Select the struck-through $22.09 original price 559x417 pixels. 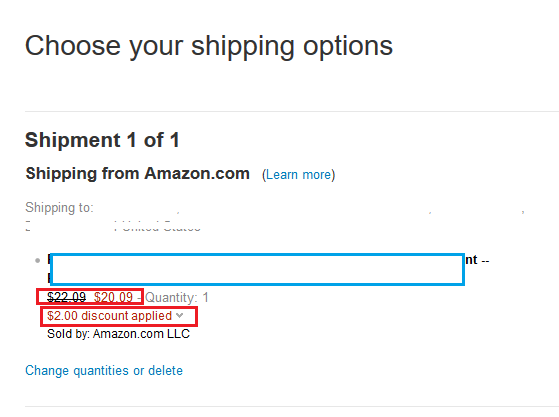[x=67, y=297]
